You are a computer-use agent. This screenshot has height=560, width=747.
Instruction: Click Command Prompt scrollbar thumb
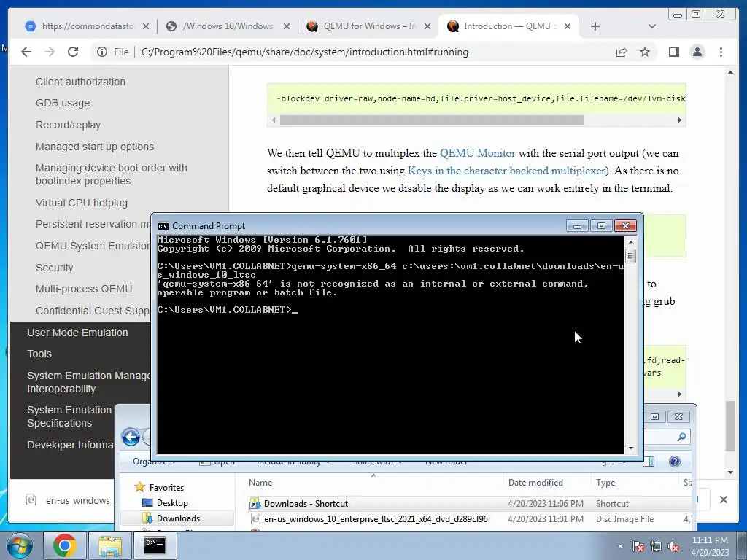click(631, 256)
